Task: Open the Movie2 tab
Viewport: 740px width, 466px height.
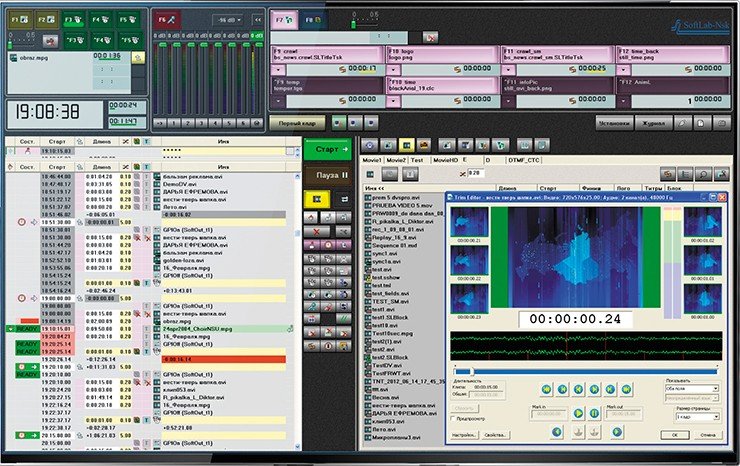Action: point(395,160)
